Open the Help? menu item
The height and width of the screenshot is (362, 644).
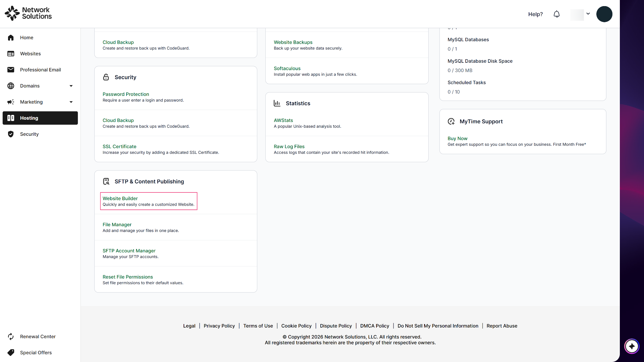[x=535, y=14]
